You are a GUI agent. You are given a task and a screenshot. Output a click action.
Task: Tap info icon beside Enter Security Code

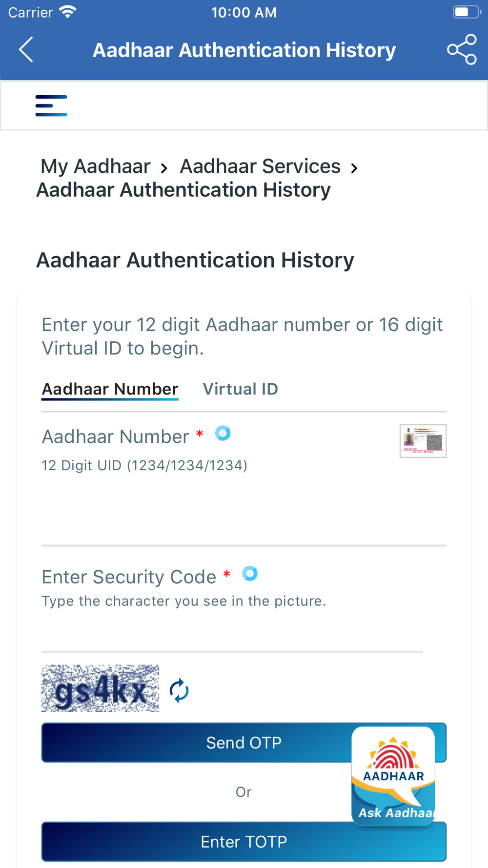click(250, 573)
